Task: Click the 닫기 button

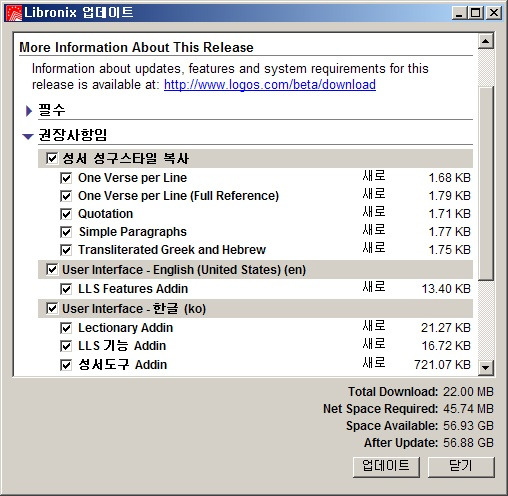Action: tap(461, 466)
